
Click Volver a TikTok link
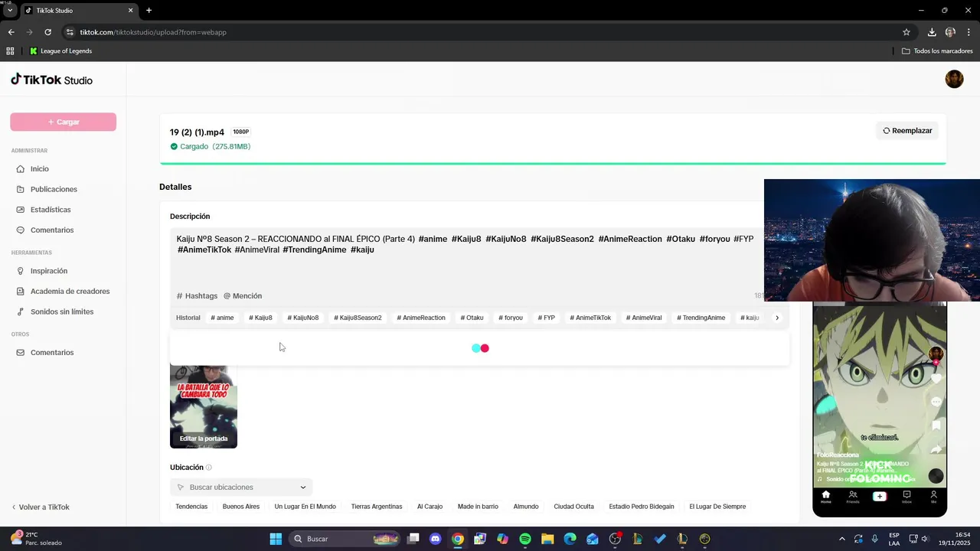(x=40, y=507)
